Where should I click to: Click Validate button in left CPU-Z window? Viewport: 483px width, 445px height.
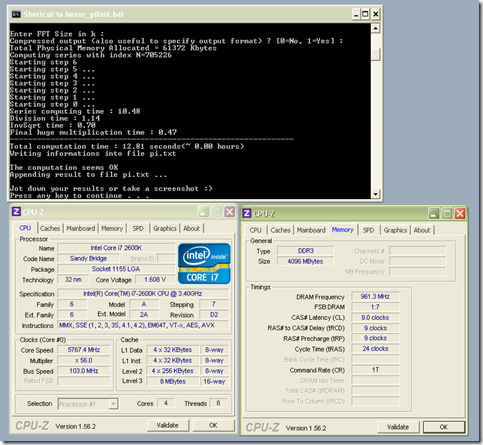(168, 425)
